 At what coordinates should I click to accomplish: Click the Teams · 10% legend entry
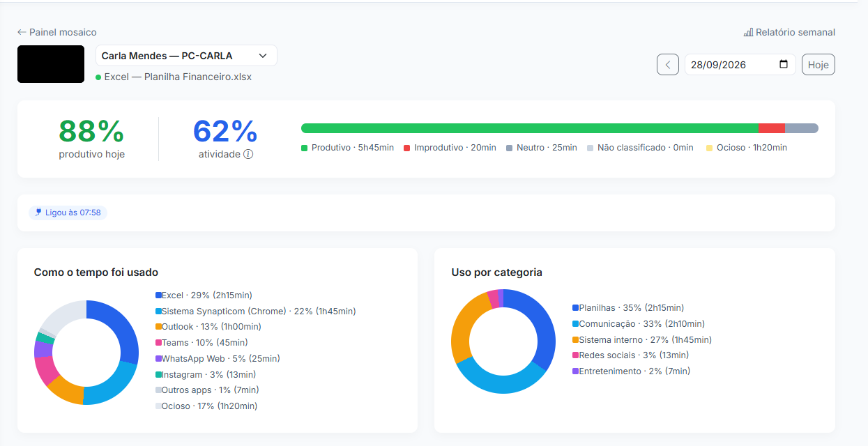(201, 343)
